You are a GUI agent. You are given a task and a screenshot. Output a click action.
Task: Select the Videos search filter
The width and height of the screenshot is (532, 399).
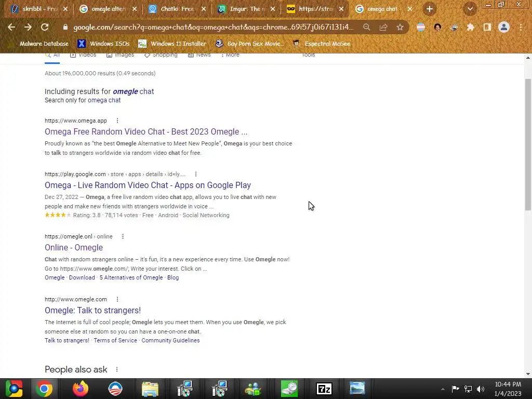click(83, 55)
